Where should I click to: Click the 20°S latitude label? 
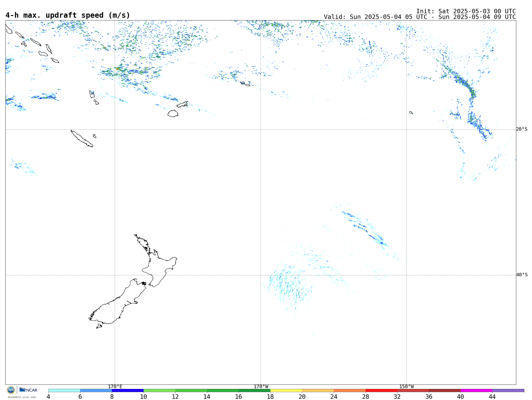[522, 129]
